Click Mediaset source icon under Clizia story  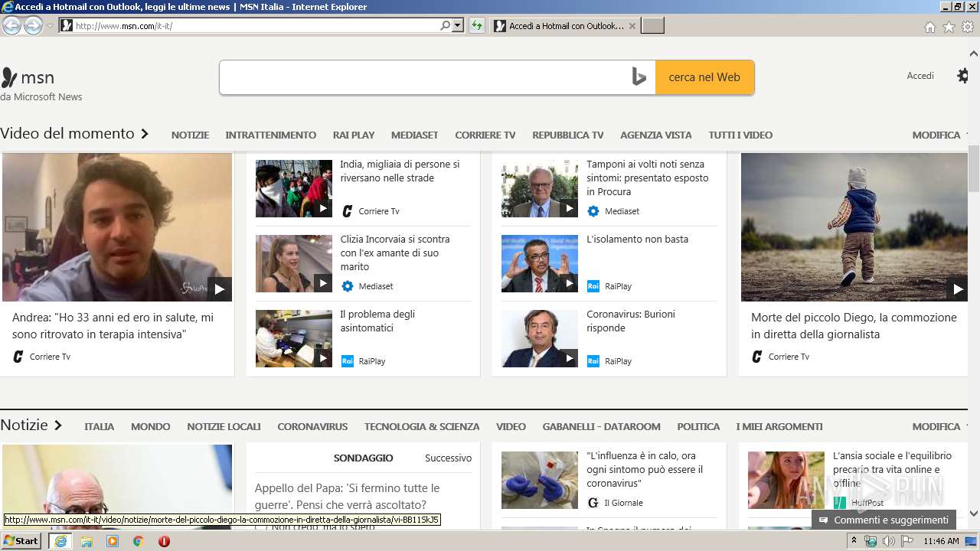348,286
